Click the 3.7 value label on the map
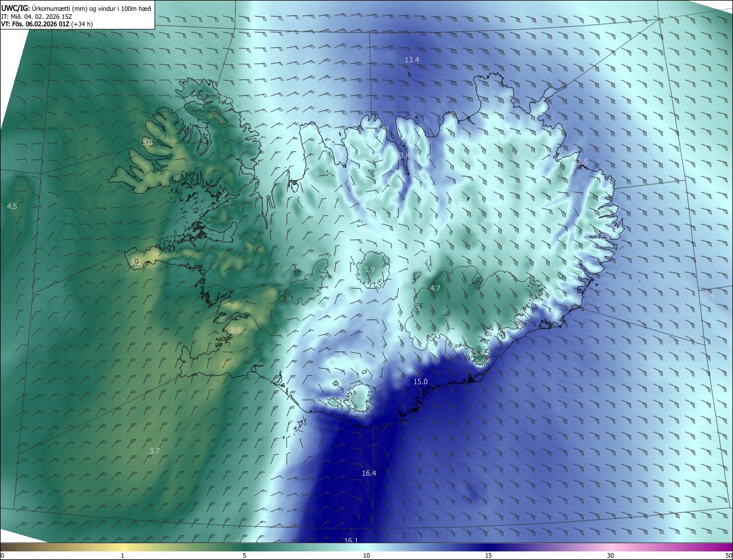 [154, 451]
